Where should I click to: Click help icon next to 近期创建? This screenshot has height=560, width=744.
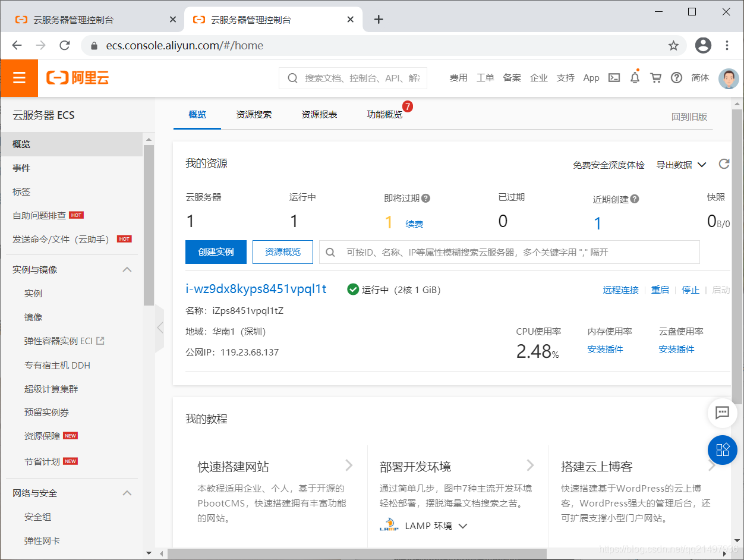635,199
